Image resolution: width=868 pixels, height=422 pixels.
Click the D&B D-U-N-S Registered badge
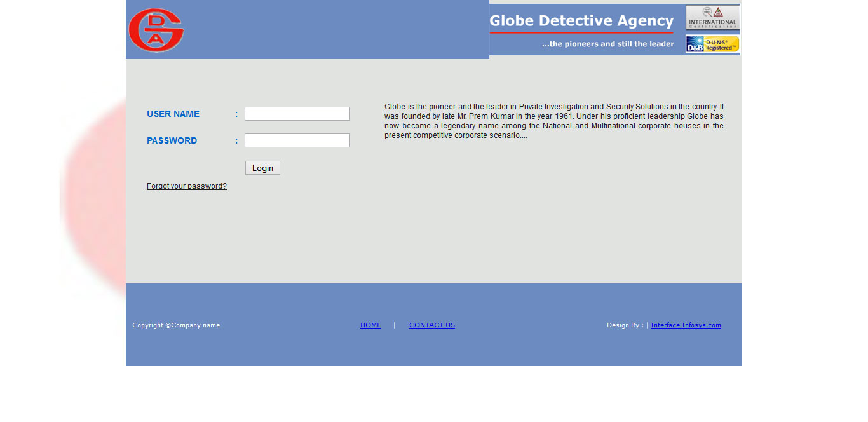(x=712, y=44)
